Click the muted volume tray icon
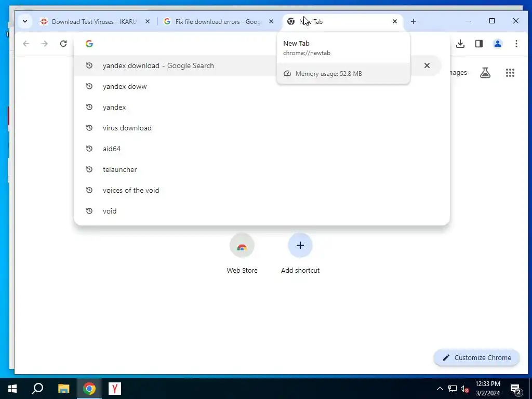This screenshot has height=399, width=532. [x=464, y=389]
